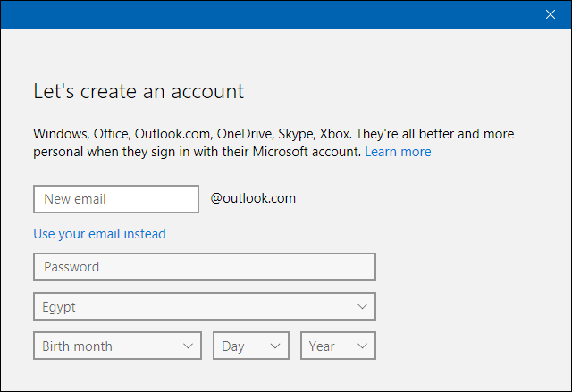Click Use your email instead link
The width and height of the screenshot is (572, 392).
[x=99, y=234]
